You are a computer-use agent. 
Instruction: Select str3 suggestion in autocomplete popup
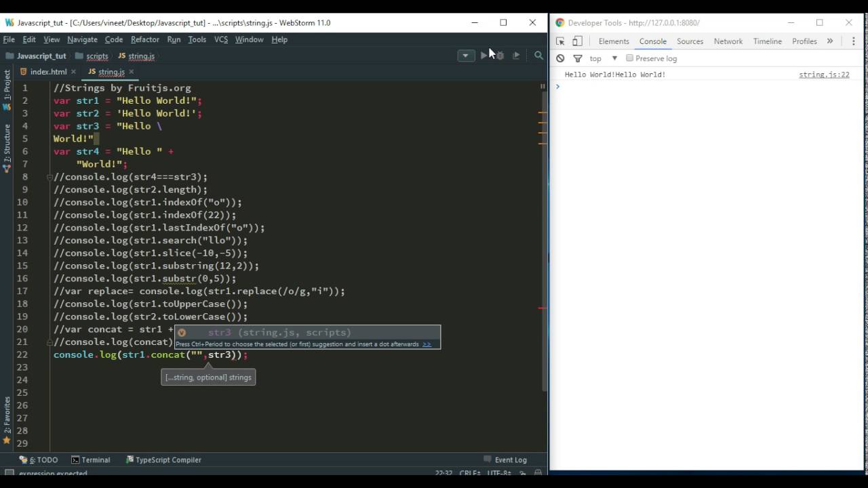point(308,332)
